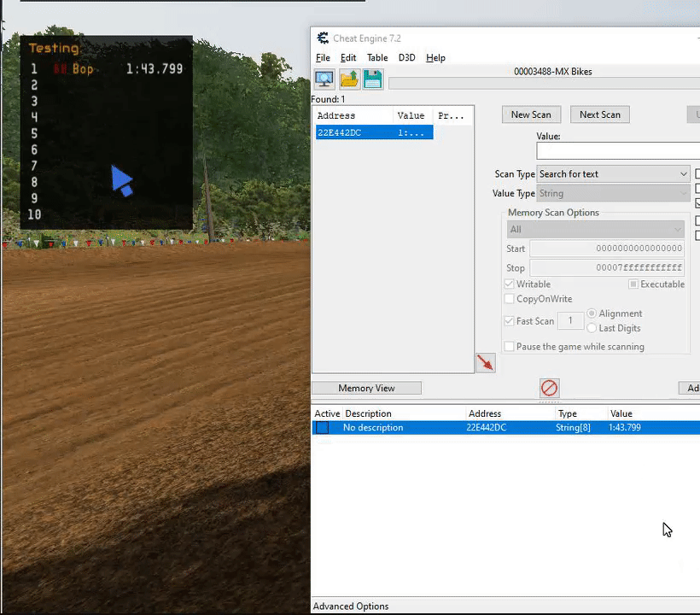This screenshot has height=615, width=700.
Task: Click the Value column header in found list
Action: 412,115
